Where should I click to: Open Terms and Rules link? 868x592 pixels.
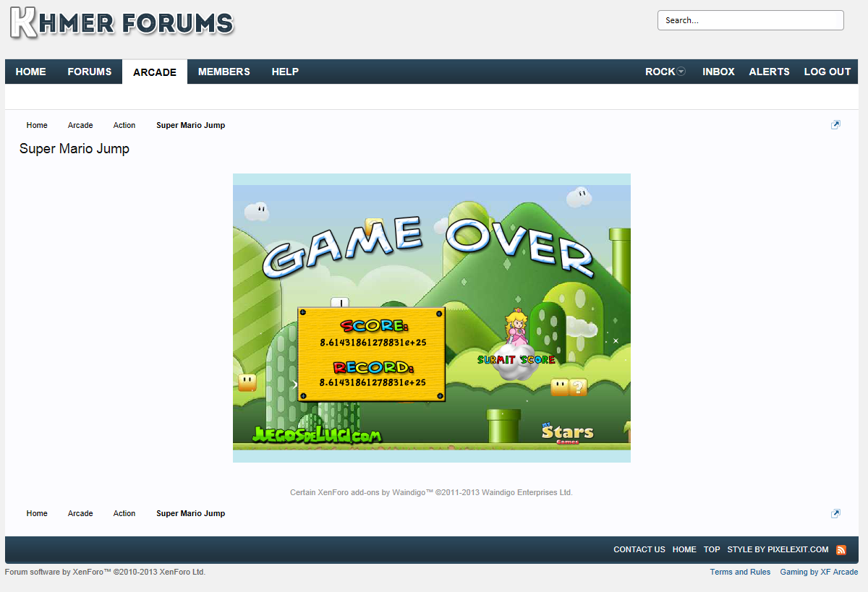pos(740,572)
